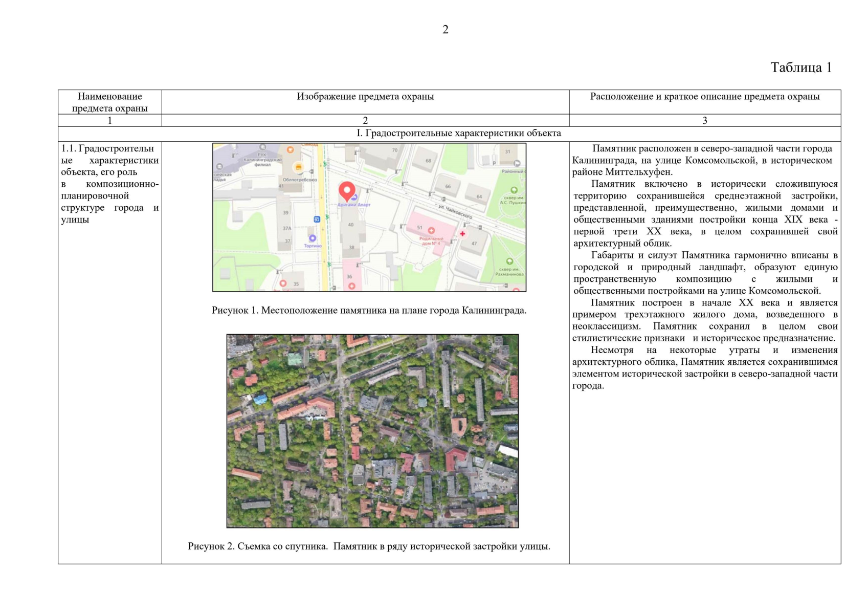
Task: Click the red cross pharmacy icon near building 47
Action: (462, 234)
